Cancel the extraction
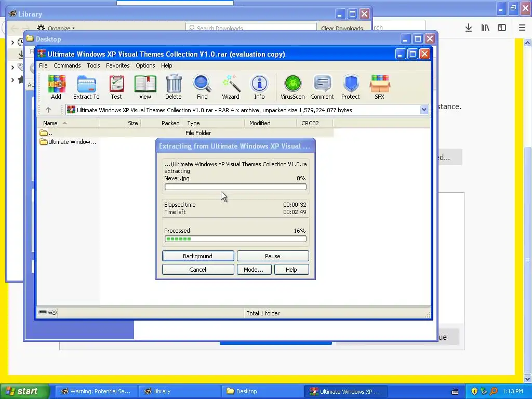 [x=198, y=270]
